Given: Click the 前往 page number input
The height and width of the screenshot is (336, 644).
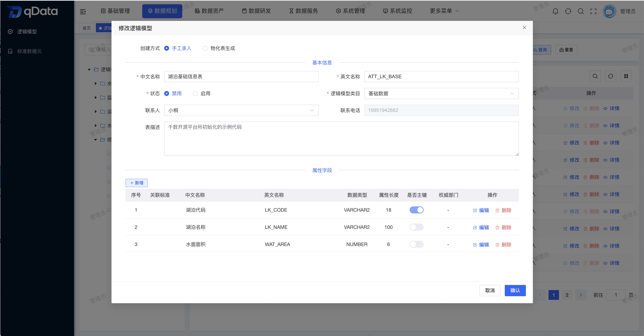Looking at the screenshot, I should point(616,295).
